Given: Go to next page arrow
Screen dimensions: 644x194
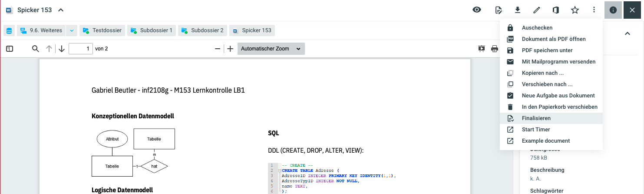Looking at the screenshot, I should 62,49.
